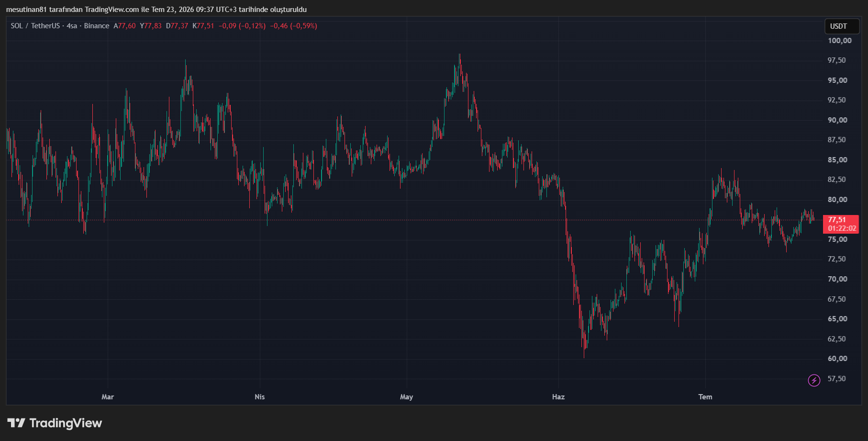The image size is (868, 441).
Task: Click the Mar label on time axis
Action: (108, 397)
